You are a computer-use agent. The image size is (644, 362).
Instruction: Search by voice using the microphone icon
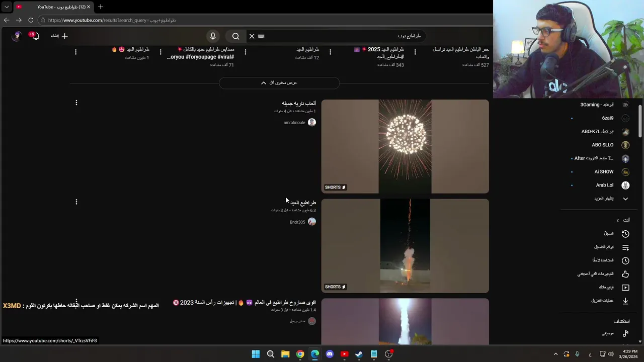coord(213,36)
